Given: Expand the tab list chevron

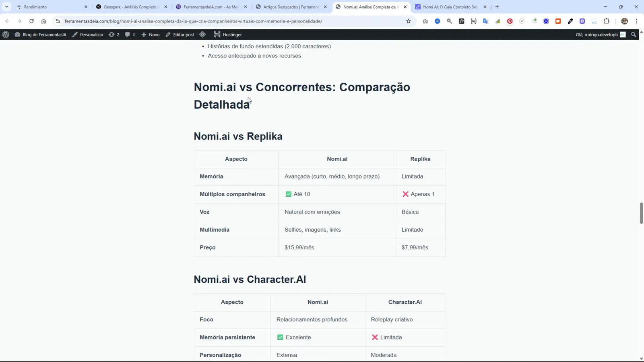Looking at the screenshot, I should 6,7.
